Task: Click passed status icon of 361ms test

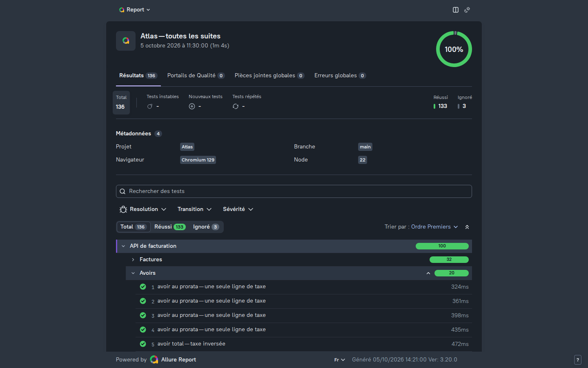Action: click(143, 301)
